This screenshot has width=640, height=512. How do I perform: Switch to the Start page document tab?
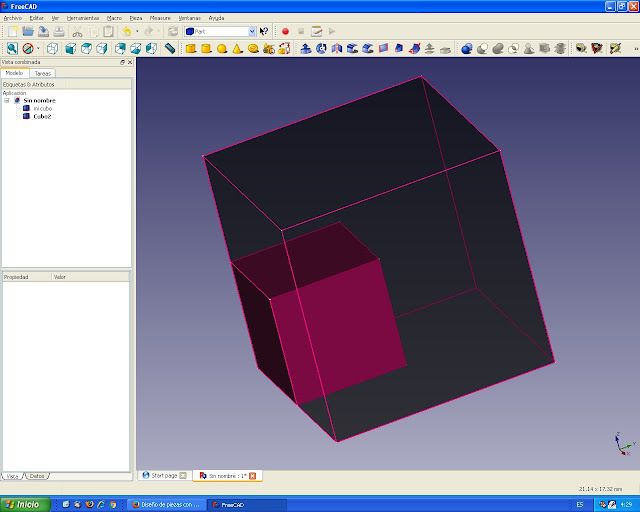click(164, 476)
